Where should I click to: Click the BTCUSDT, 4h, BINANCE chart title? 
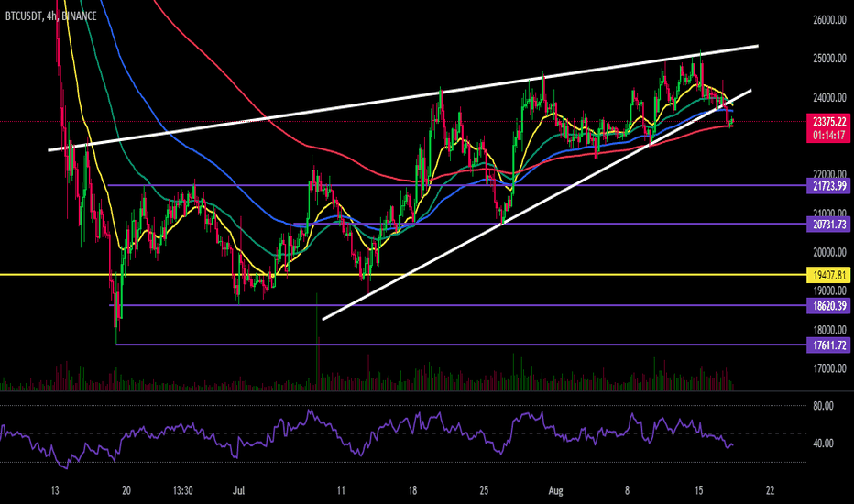click(51, 16)
